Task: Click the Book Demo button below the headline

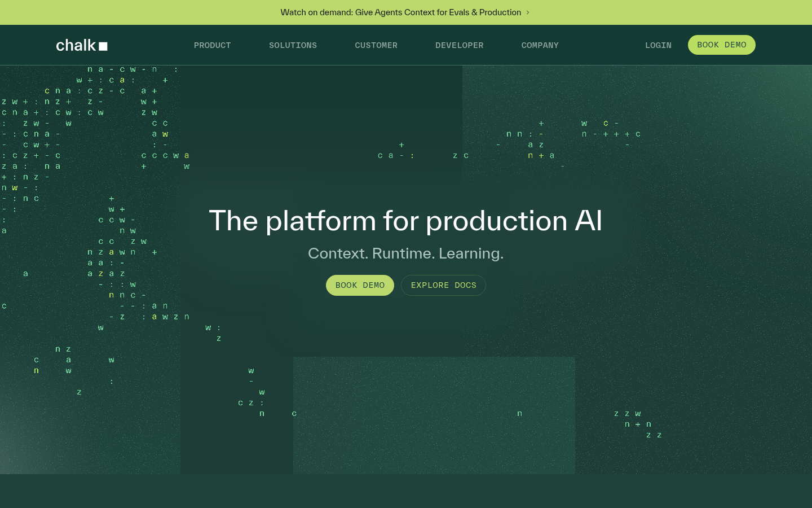Action: pos(360,286)
